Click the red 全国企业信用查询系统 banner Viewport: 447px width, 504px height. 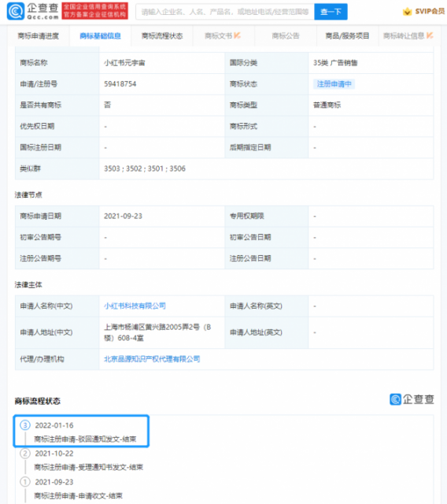(x=94, y=11)
